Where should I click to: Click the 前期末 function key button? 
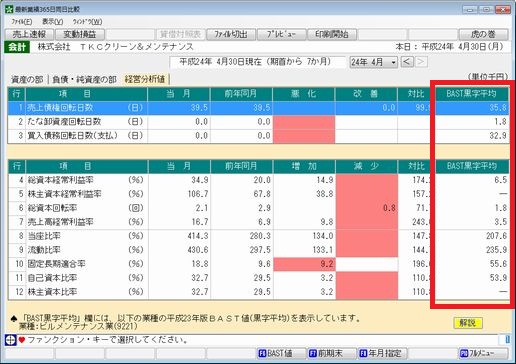(x=332, y=353)
